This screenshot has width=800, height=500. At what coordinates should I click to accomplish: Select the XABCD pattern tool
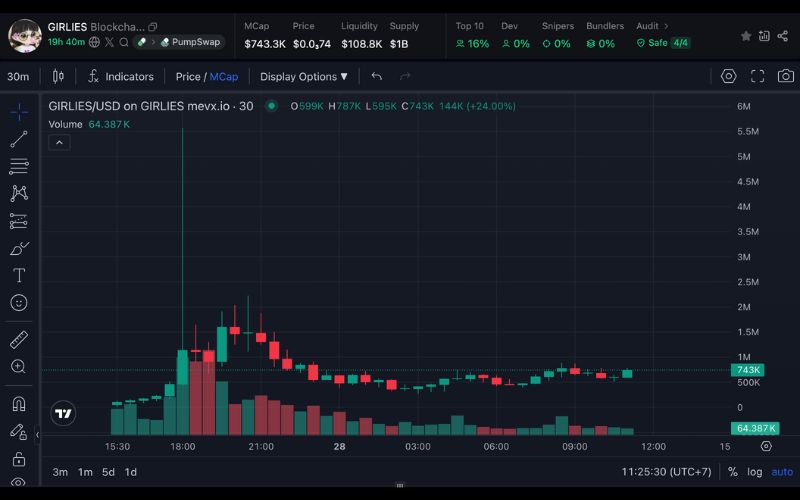19,193
